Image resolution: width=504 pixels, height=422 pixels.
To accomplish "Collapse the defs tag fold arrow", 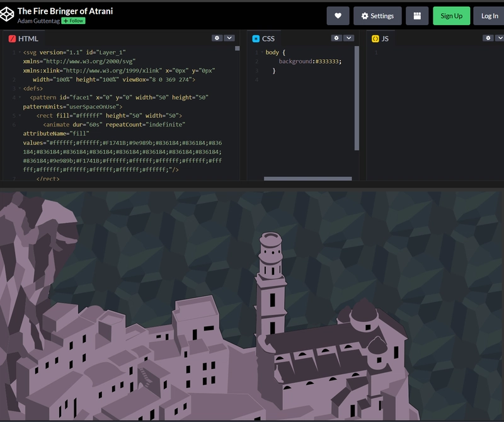I will point(19,89).
